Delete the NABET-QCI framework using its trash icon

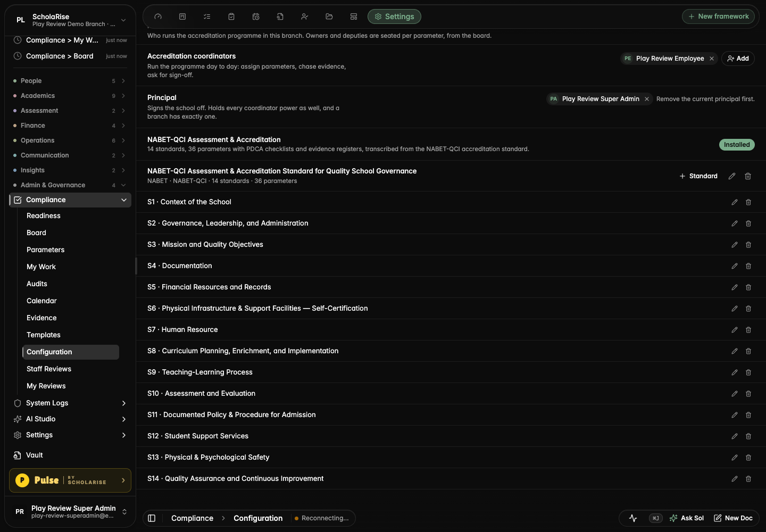point(748,176)
